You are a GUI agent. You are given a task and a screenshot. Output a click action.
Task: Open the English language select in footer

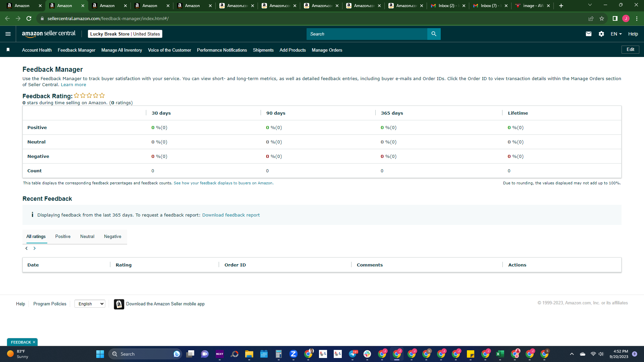point(90,304)
